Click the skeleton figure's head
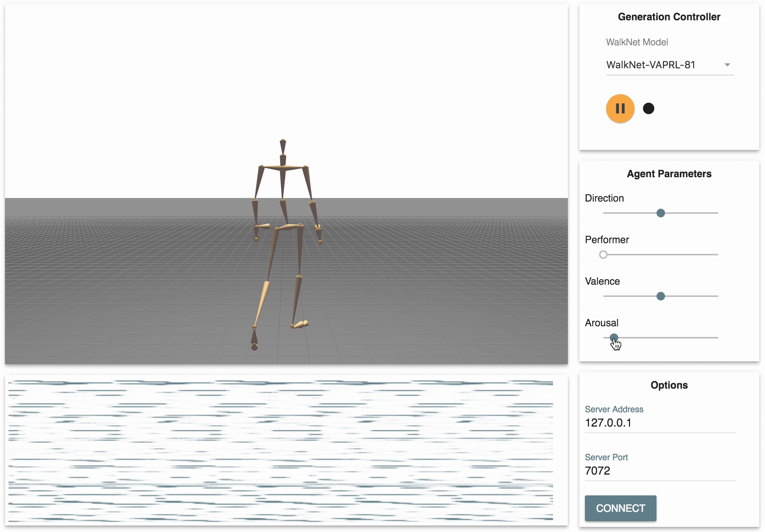 283,146
